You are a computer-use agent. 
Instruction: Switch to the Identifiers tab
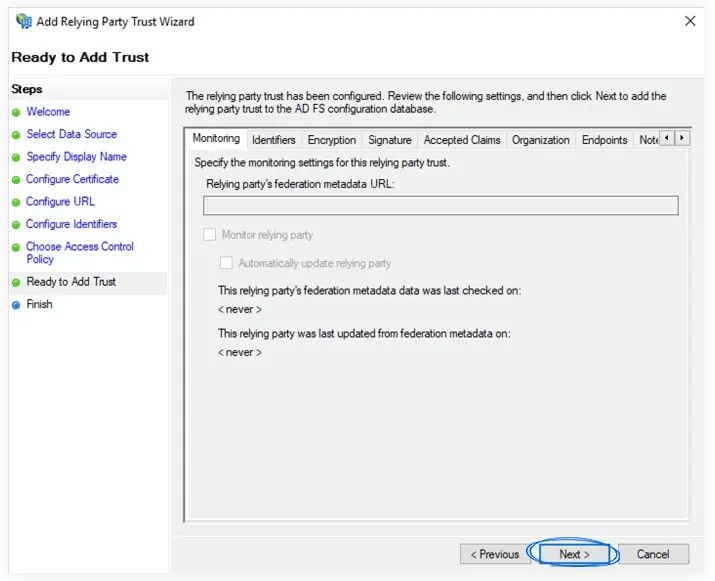click(x=274, y=140)
